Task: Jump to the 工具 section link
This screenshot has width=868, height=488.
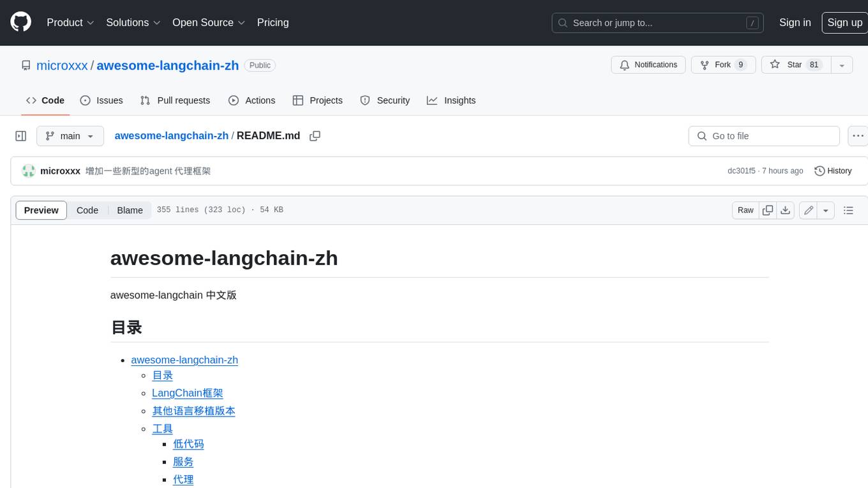Action: (163, 429)
